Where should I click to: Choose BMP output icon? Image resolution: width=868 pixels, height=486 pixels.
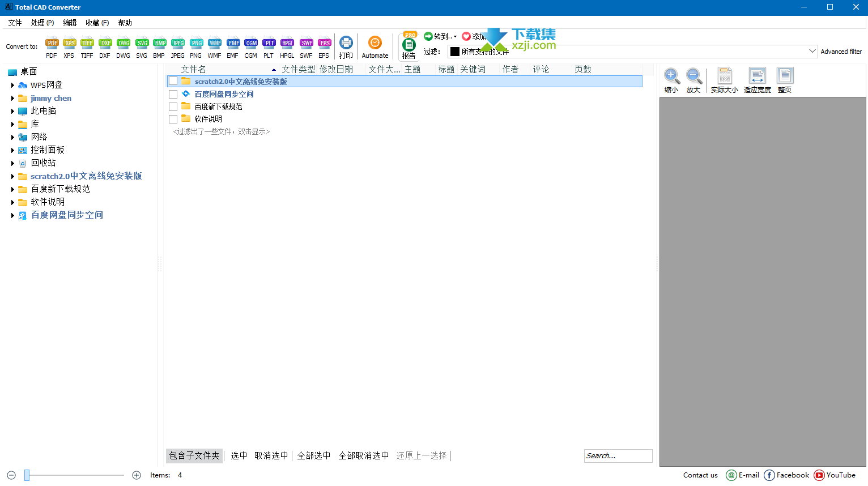point(159,48)
